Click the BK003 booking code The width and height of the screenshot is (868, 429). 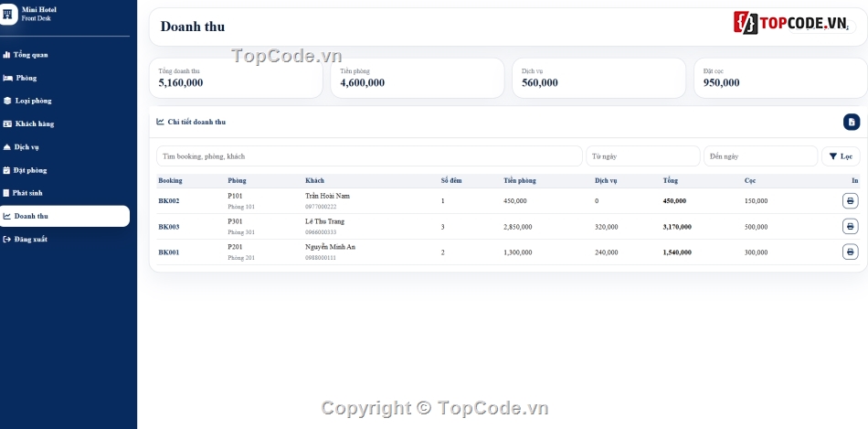pos(169,227)
